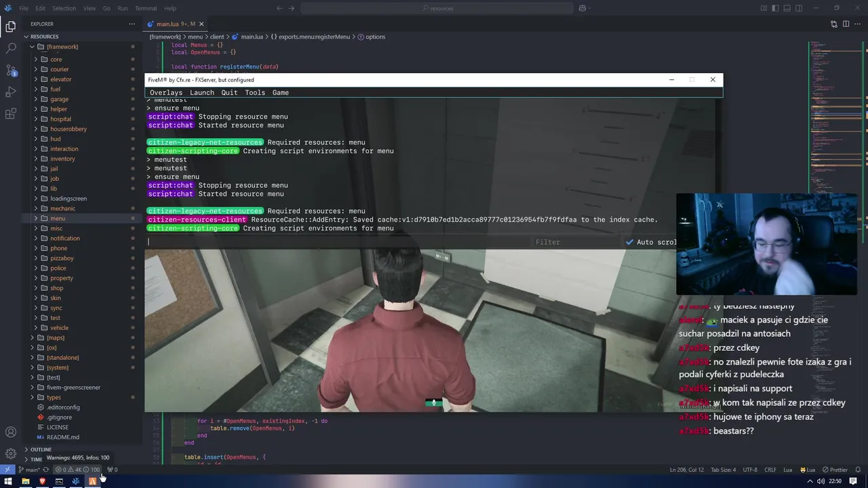Go back with the navigation arrow
Image resolution: width=868 pixels, height=488 pixels.
279,8
